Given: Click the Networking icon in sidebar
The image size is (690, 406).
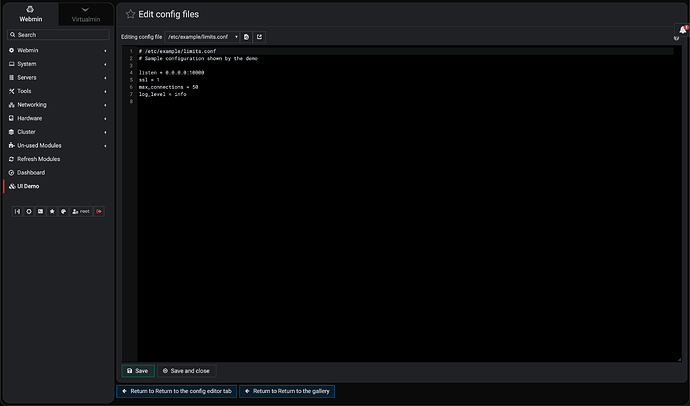Looking at the screenshot, I should (11, 105).
